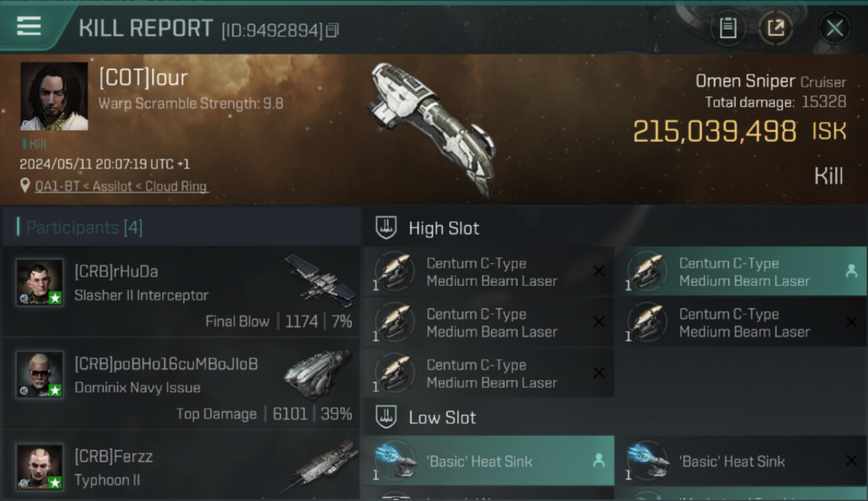Open the QA1-BT < Assilot < Cloud Ring location link
This screenshot has width=868, height=501.
pyautogui.click(x=121, y=186)
